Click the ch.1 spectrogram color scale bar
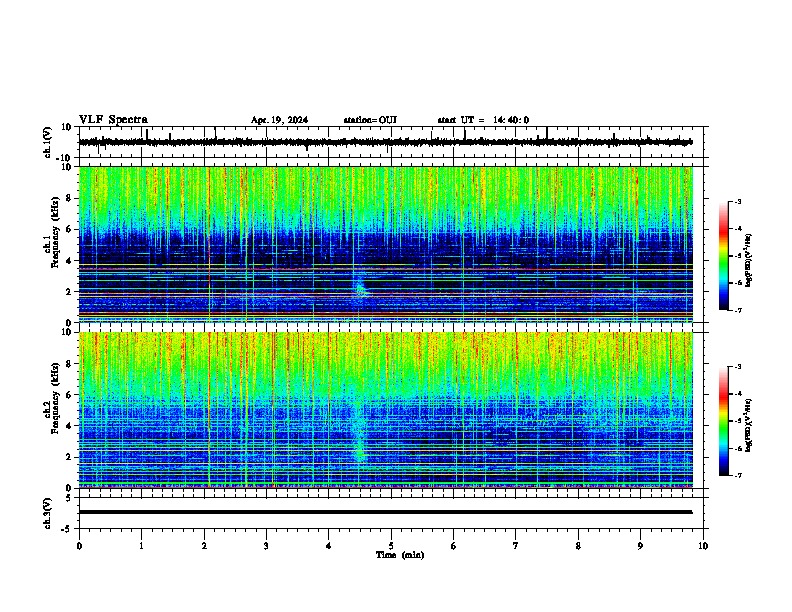 pyautogui.click(x=723, y=256)
